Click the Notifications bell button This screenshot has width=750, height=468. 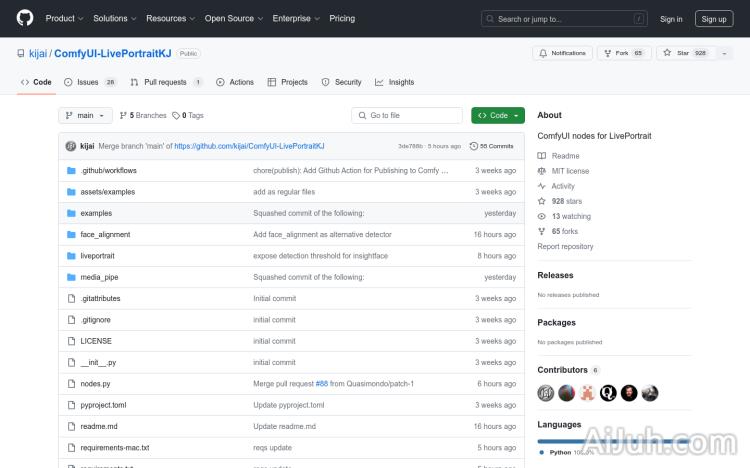point(562,53)
